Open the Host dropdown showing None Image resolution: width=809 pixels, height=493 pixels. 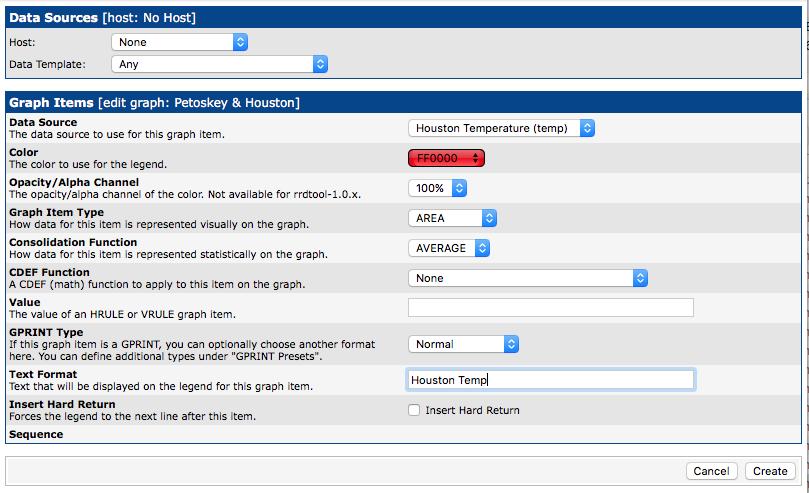click(179, 42)
